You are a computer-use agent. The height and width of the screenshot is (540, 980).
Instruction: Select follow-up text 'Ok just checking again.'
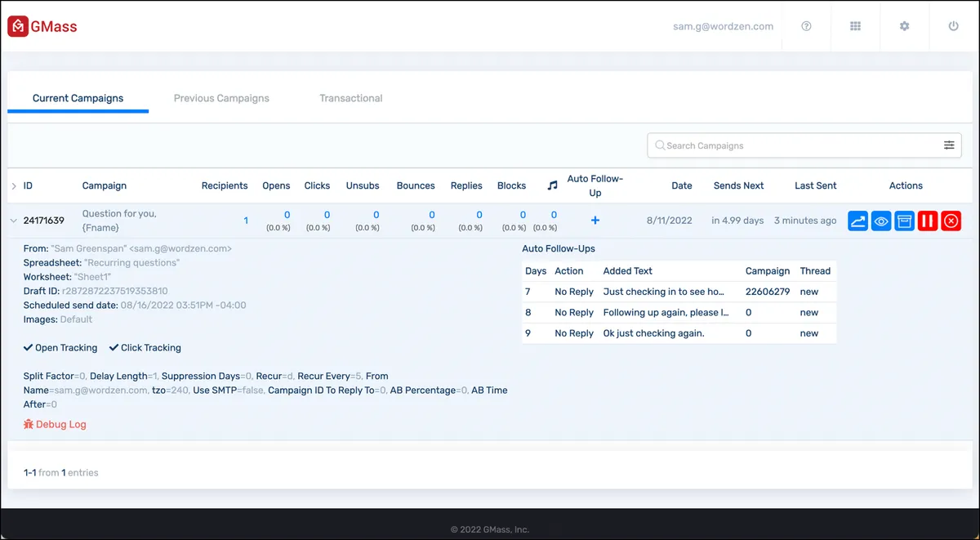(653, 333)
